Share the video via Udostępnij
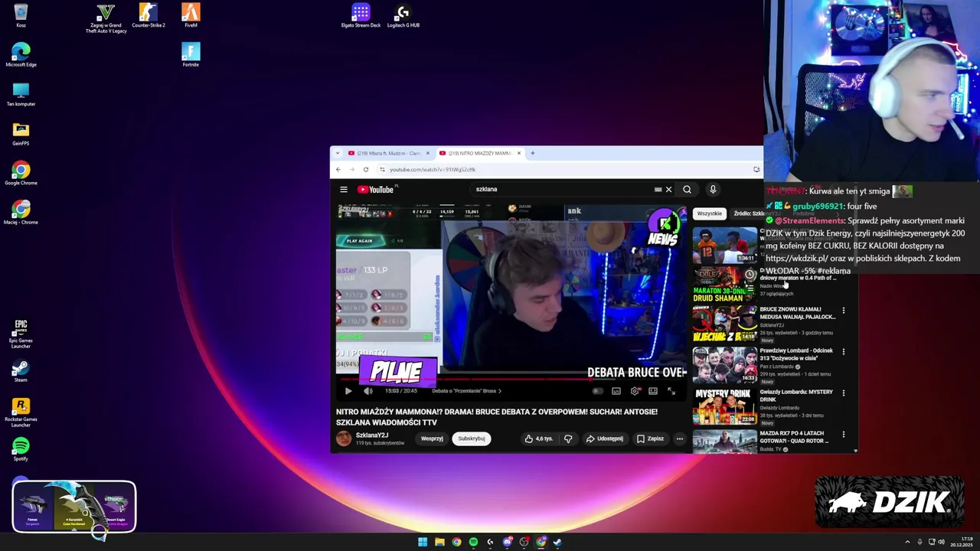 [605, 439]
